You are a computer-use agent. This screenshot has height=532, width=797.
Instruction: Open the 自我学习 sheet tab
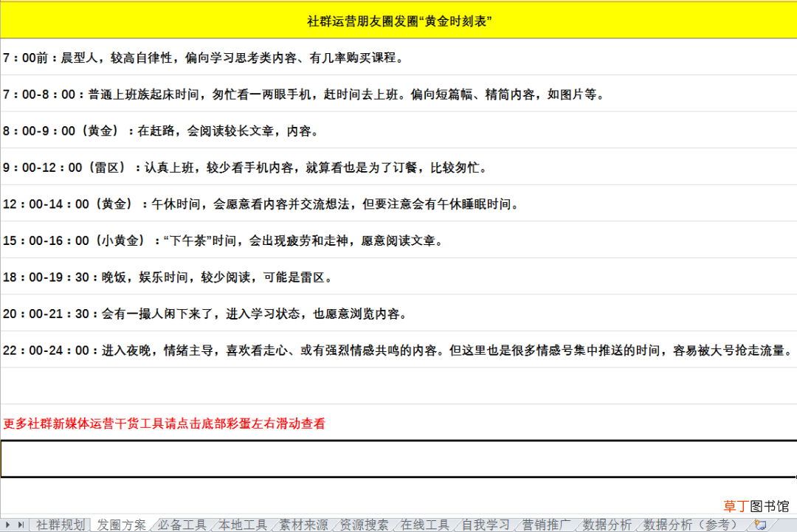(486, 525)
